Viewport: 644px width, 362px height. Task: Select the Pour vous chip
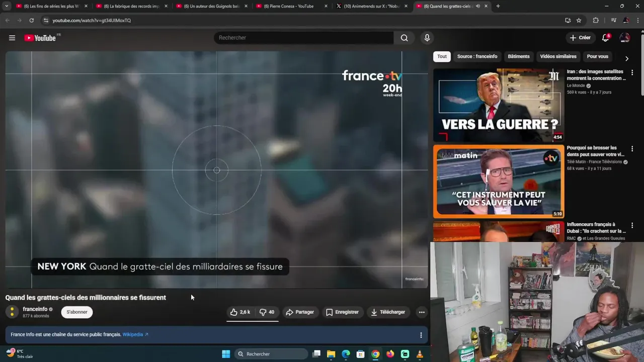pos(598,56)
